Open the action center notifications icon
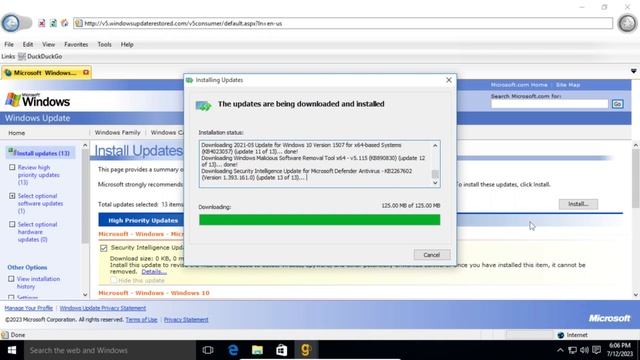 pos(597,350)
